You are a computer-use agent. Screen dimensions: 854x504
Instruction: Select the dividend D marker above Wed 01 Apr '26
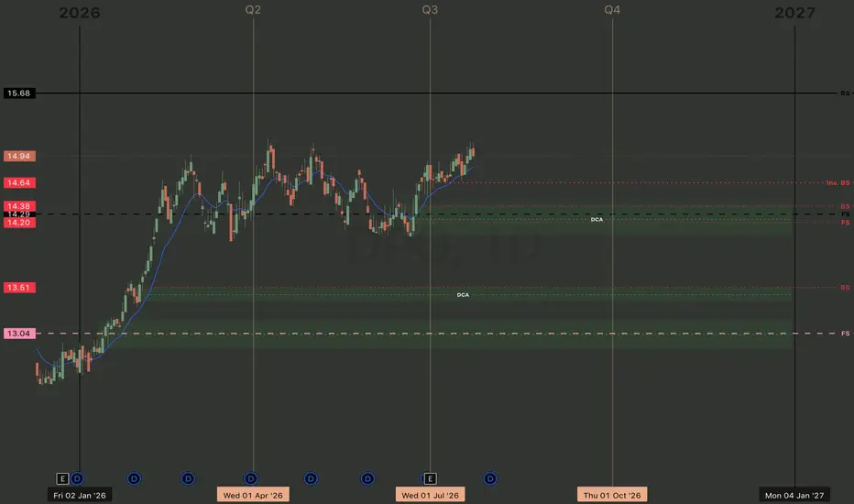click(250, 478)
